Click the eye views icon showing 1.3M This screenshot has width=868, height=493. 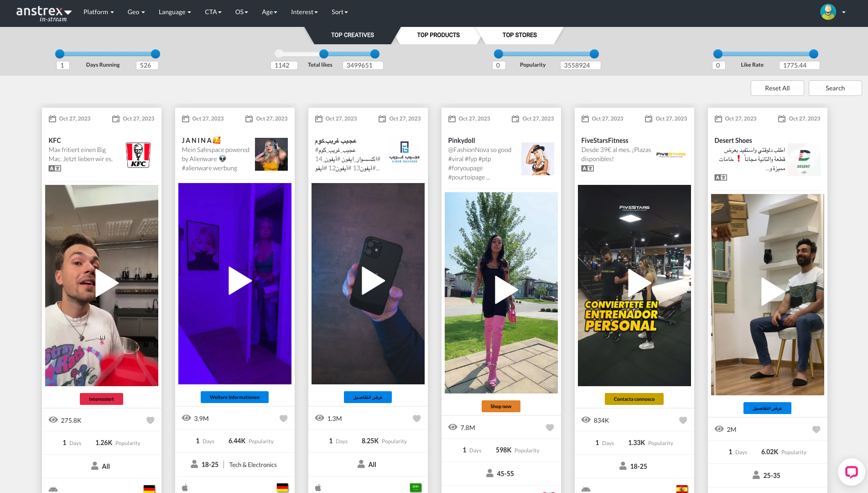[320, 418]
